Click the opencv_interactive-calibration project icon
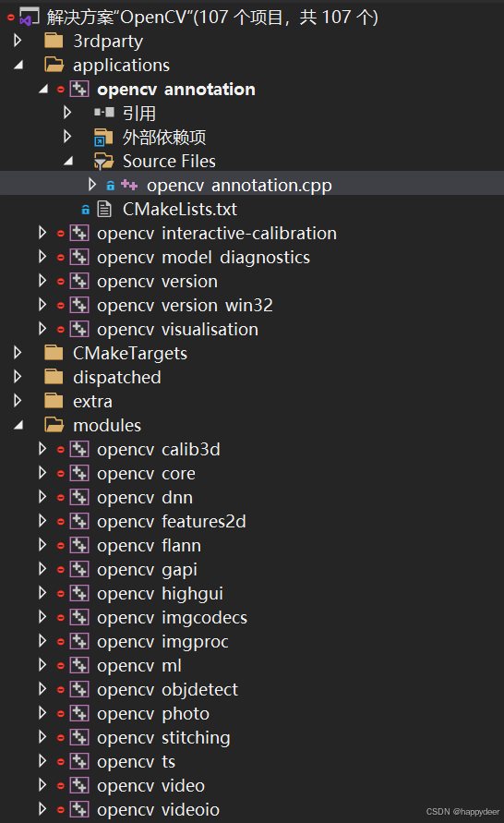Image resolution: width=504 pixels, height=823 pixels. tap(79, 233)
